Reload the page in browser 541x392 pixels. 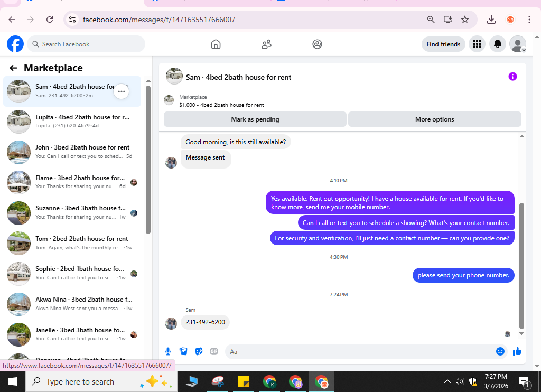click(x=50, y=20)
